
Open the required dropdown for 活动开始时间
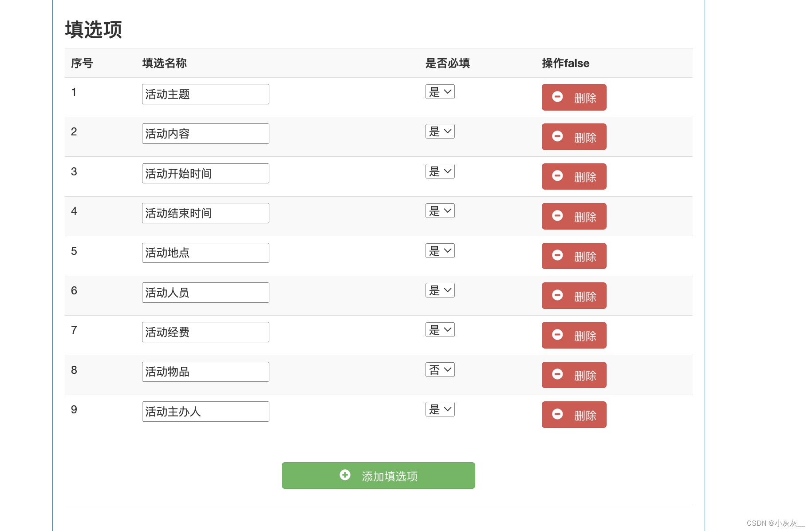(x=440, y=171)
